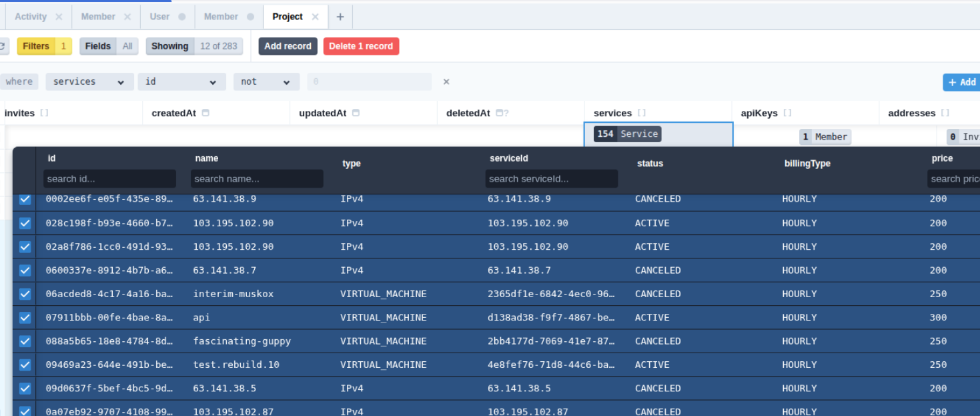Expand the id field dropdown
The height and width of the screenshot is (416, 980).
[181, 81]
